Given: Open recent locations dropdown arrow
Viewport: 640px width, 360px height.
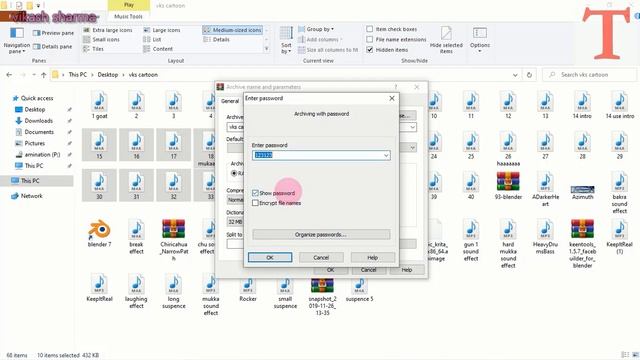Looking at the screenshot, I should (34, 75).
